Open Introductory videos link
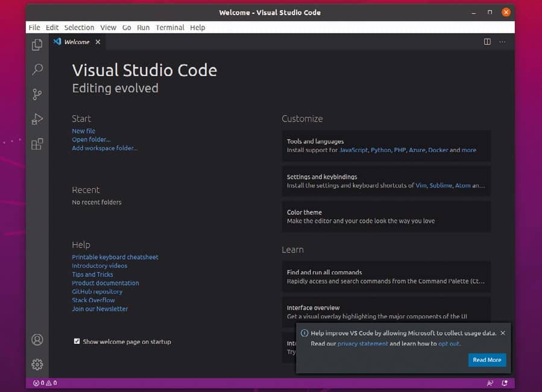Screen dimensions: 542x392 [99, 265]
